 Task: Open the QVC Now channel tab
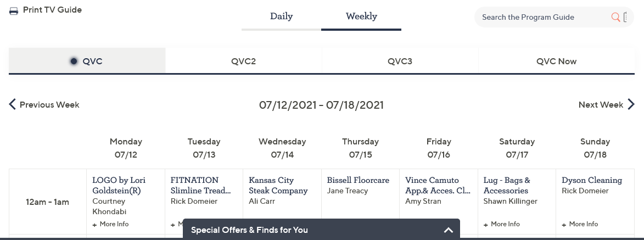[x=556, y=61]
